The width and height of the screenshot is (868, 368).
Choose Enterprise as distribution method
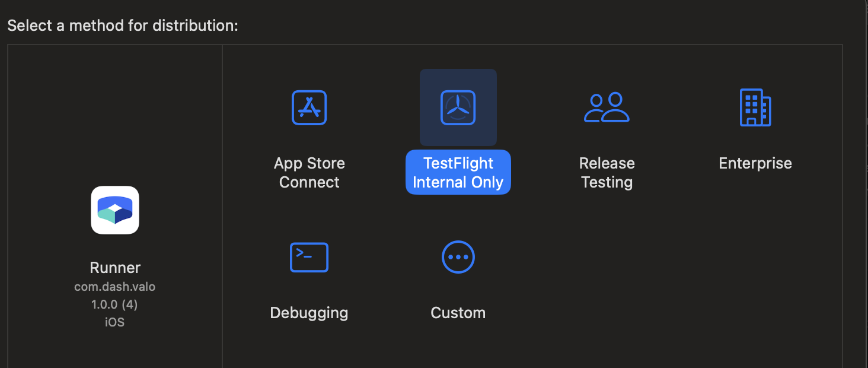pos(755,163)
